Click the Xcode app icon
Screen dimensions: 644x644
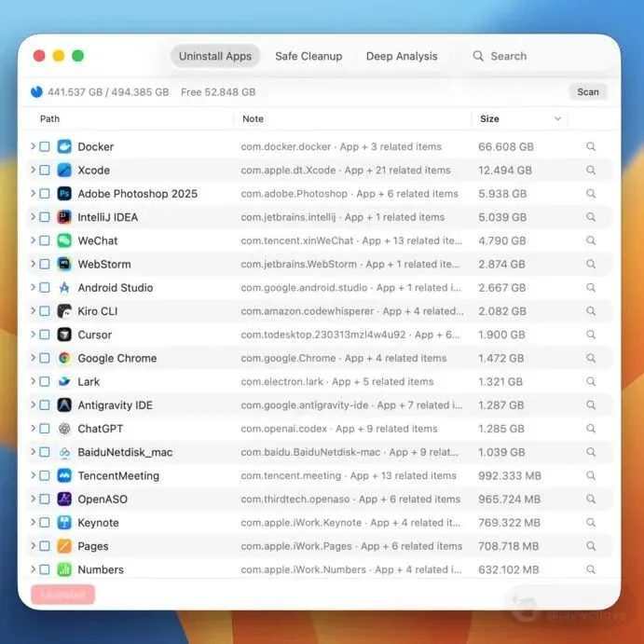click(64, 170)
